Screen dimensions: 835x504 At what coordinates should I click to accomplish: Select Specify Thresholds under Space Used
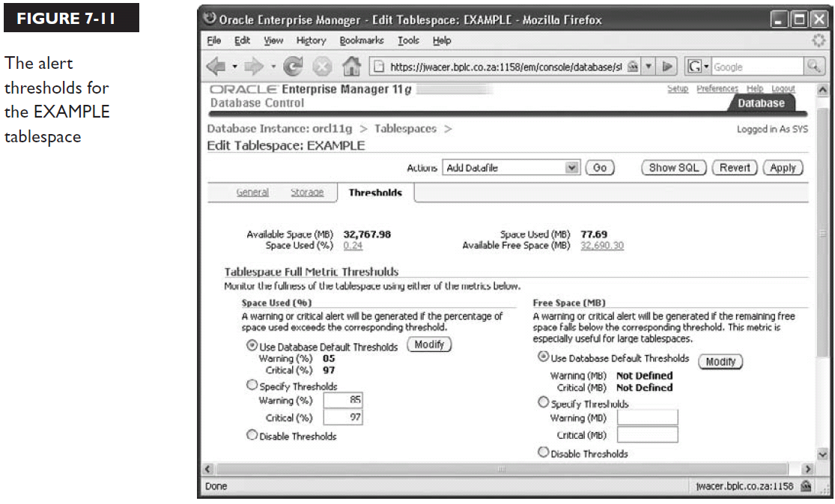point(252,386)
